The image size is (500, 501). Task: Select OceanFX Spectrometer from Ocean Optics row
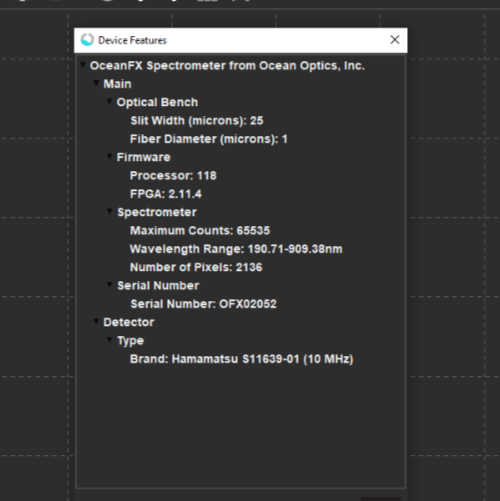tap(227, 66)
